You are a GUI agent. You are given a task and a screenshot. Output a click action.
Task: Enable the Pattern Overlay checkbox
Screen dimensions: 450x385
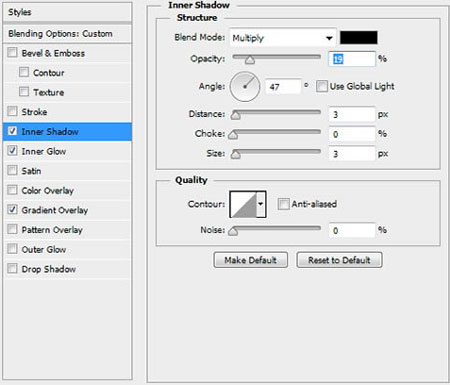pyautogui.click(x=12, y=229)
